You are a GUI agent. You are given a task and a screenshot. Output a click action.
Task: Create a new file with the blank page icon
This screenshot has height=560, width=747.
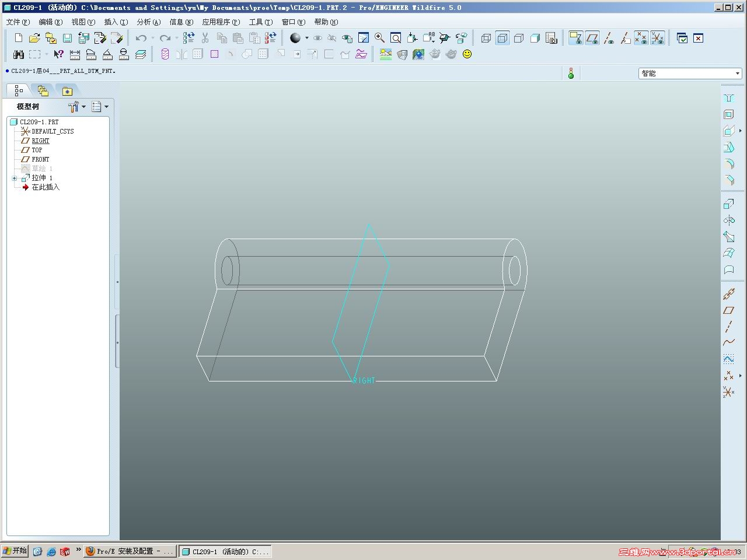click(18, 38)
